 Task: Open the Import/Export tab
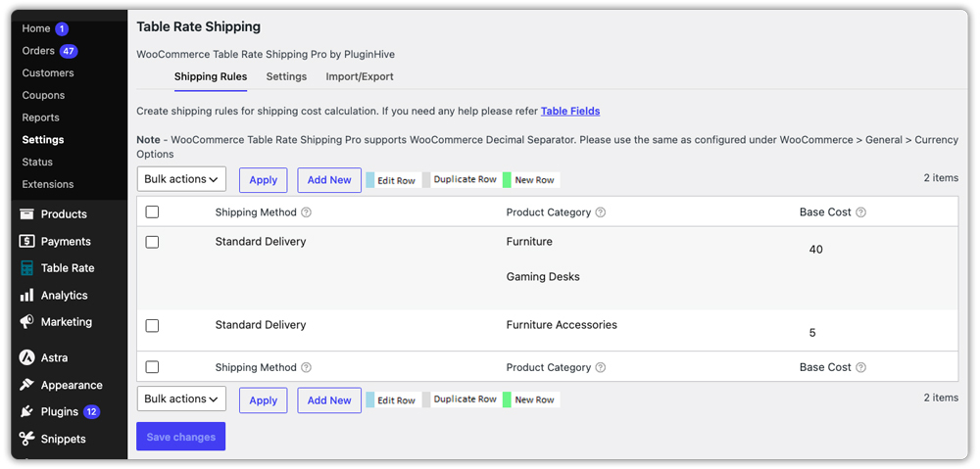click(x=360, y=76)
